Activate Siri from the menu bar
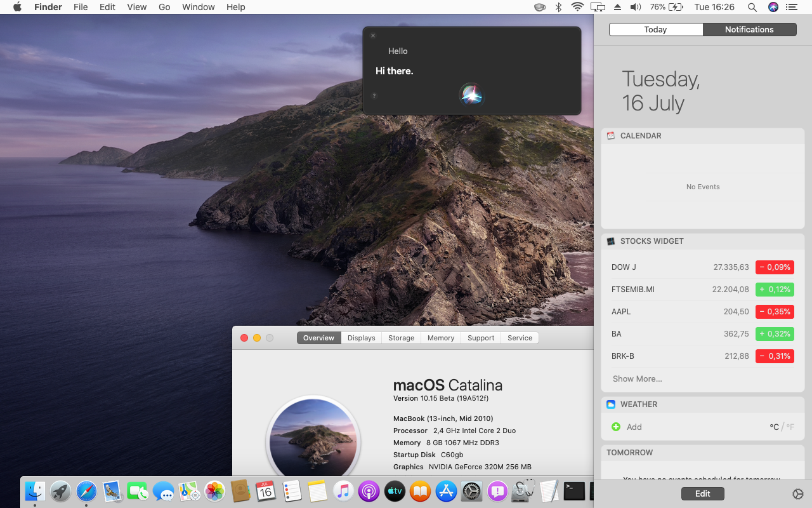 pos(773,7)
